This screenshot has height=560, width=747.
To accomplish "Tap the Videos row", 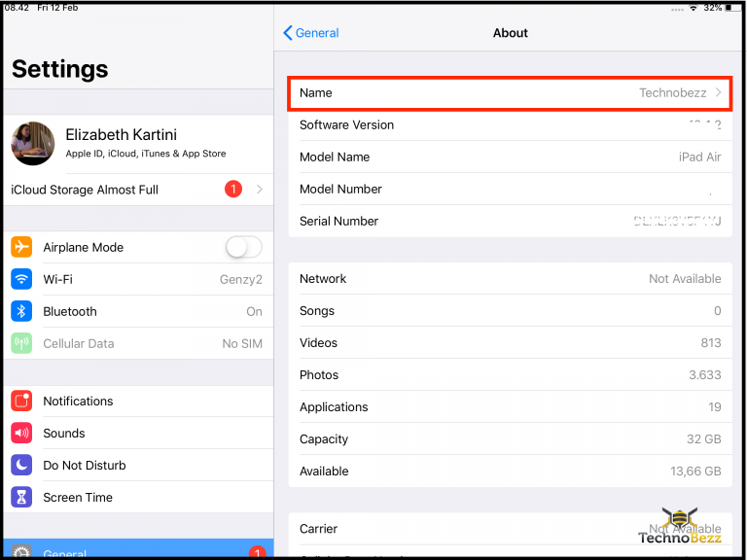I will (511, 343).
